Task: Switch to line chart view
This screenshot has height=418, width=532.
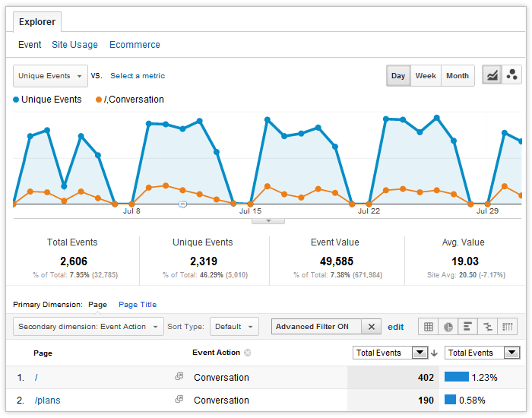Action: [x=492, y=76]
